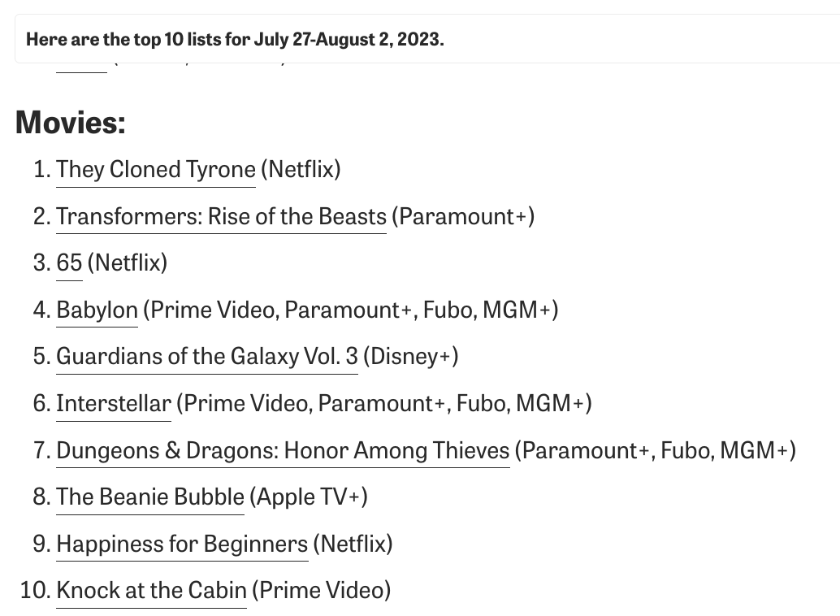Click (Netflix) beside Happiness for Beginners

click(x=352, y=544)
